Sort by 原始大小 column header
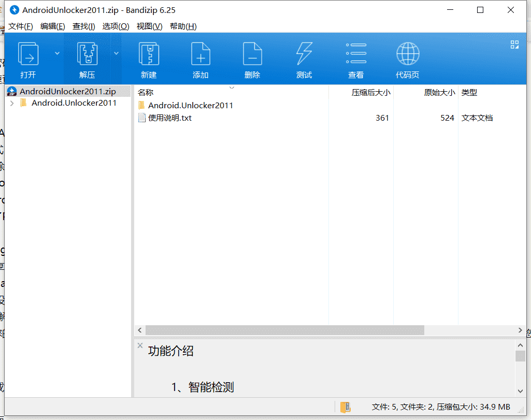This screenshot has width=531, height=420. tap(439, 92)
